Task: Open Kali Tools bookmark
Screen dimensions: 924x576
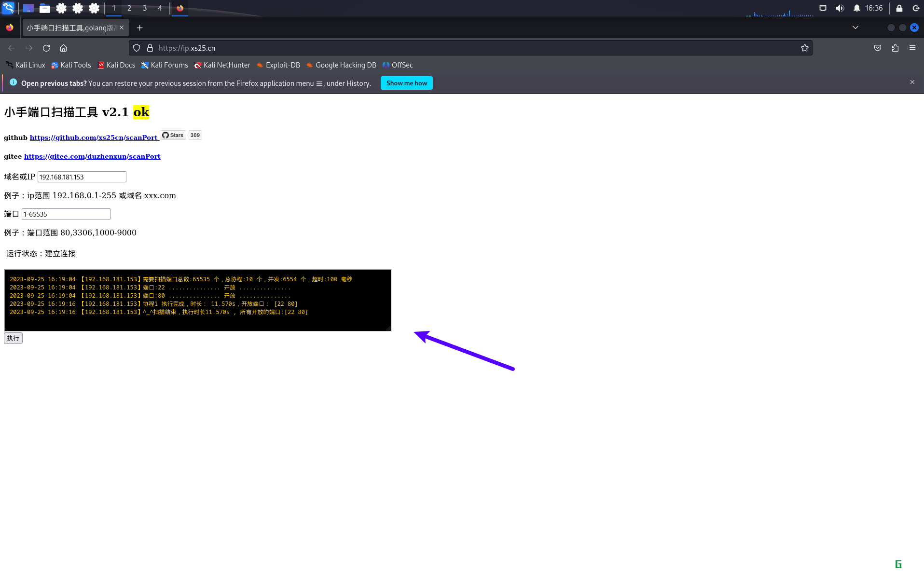Action: [x=71, y=65]
